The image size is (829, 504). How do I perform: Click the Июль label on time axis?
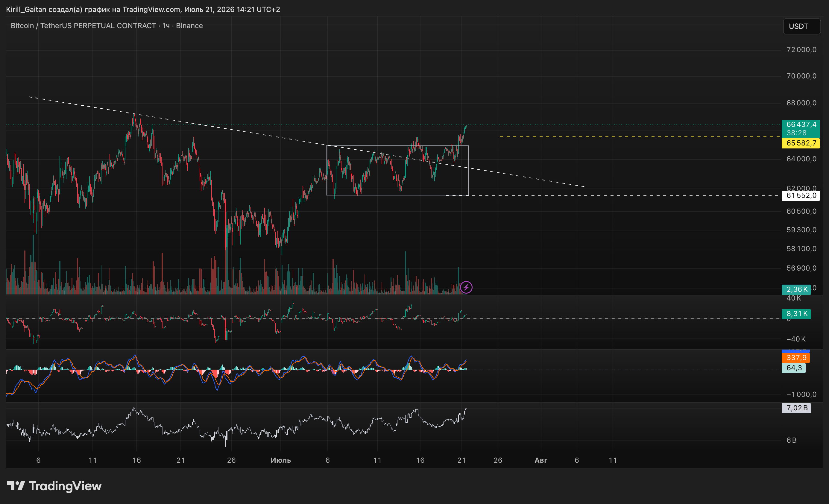tap(281, 460)
